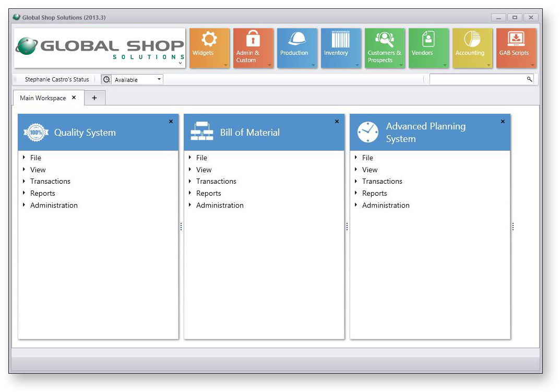
Task: Open the Widgets gear tile
Action: tap(209, 47)
